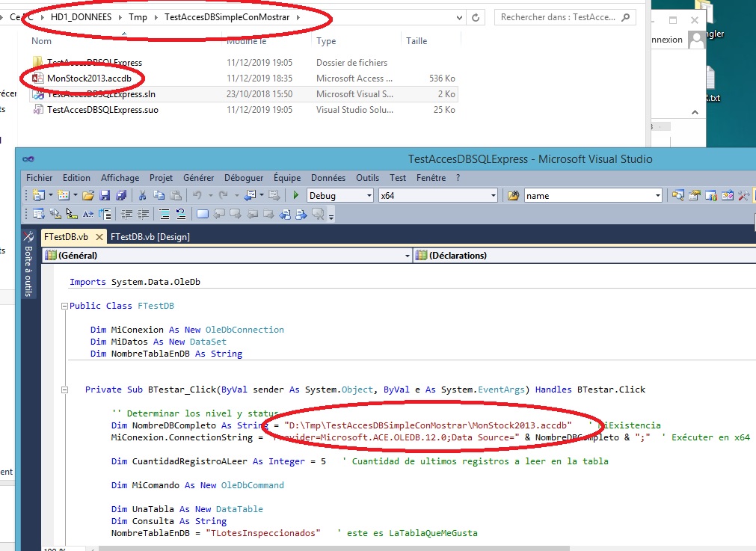Viewport: 756px width, 551px height.
Task: Start debugging with the green play icon
Action: pyautogui.click(x=295, y=195)
